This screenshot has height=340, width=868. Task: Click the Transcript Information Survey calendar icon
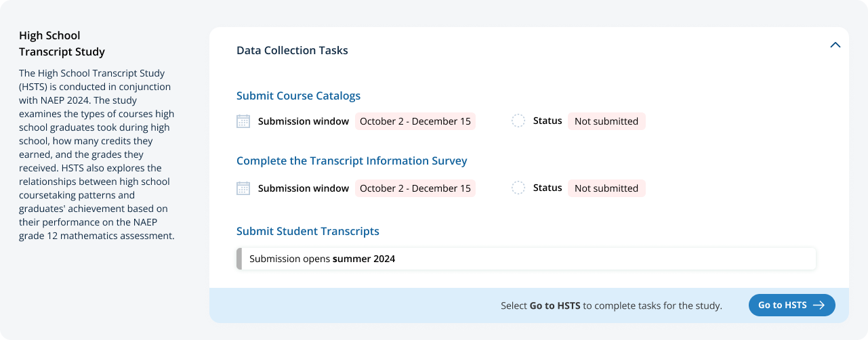click(243, 188)
